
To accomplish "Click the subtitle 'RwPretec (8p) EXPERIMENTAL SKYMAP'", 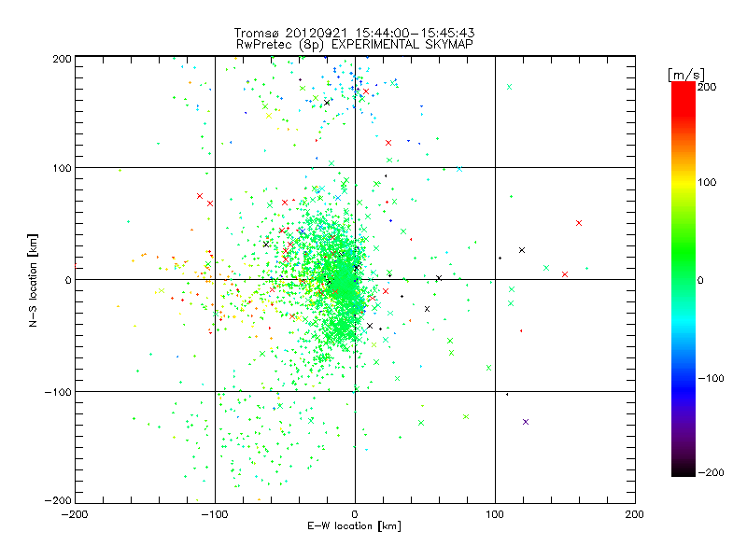I will (354, 44).
